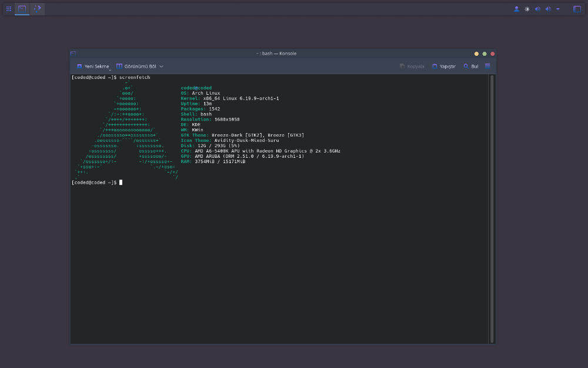Close Konsole with the red button
Viewport: 588px width, 368px height.
(492, 54)
